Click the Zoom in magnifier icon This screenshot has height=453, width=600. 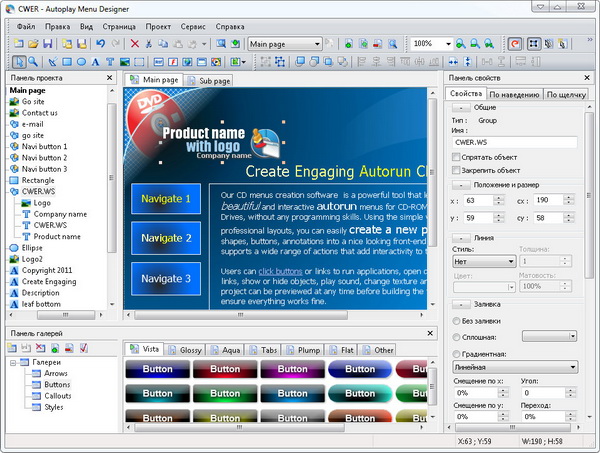tap(461, 44)
